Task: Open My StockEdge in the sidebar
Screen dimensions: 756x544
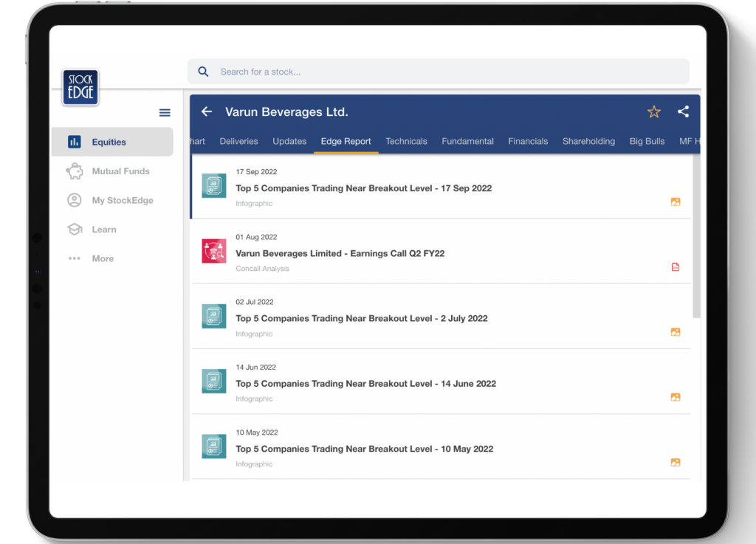Action: coord(112,200)
